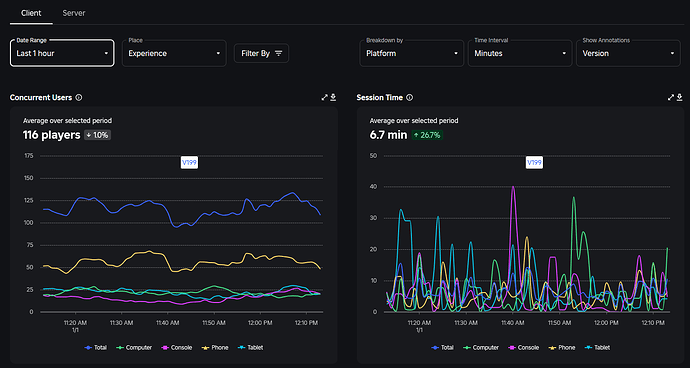
Task: Open the Place dropdown showing Experience
Action: [174, 53]
